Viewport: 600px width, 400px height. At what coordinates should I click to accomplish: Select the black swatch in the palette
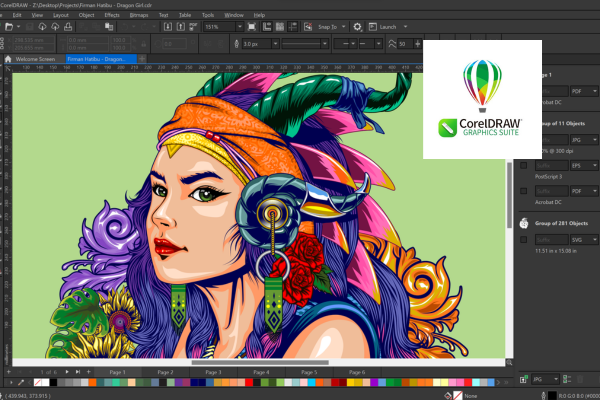pyautogui.click(x=53, y=382)
